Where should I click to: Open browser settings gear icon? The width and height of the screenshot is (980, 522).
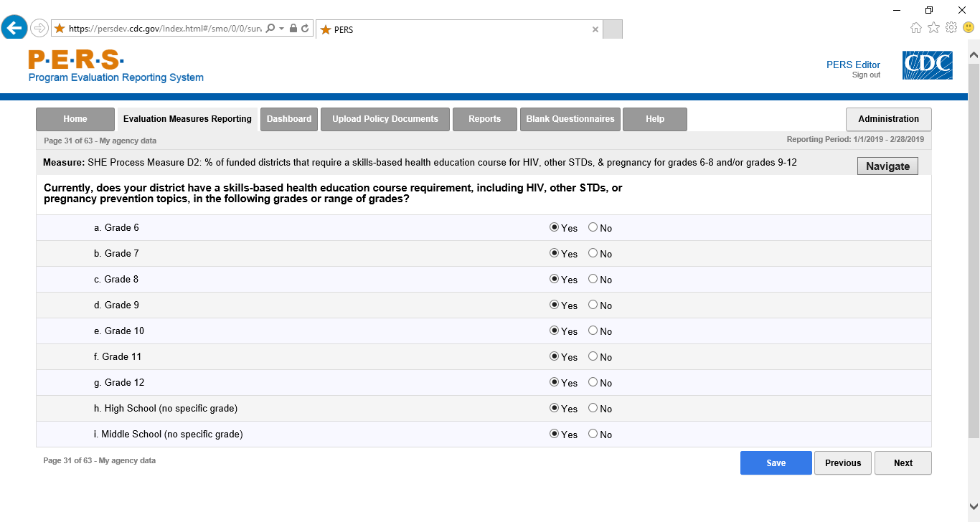(951, 28)
